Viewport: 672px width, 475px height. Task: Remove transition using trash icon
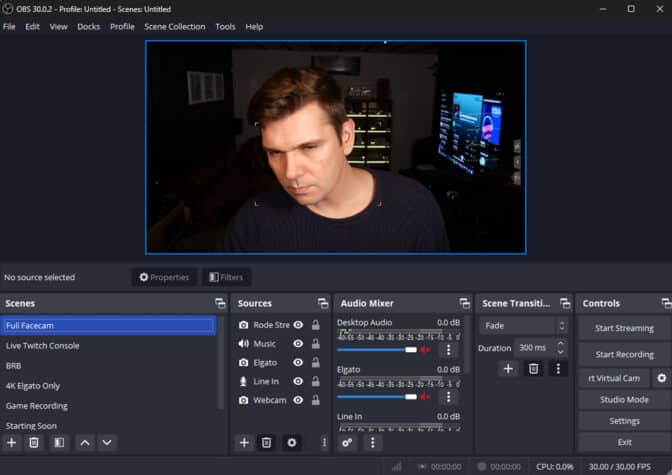click(533, 368)
